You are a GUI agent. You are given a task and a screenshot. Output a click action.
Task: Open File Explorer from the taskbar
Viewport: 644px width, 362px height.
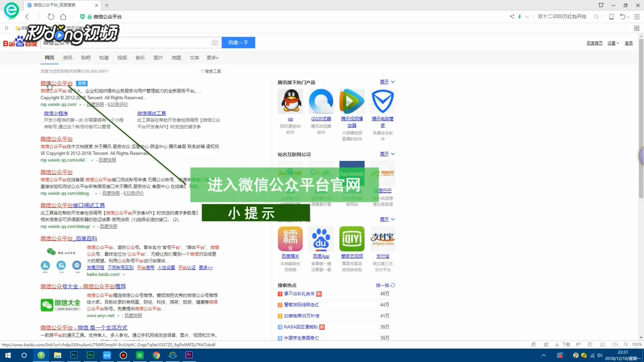click(x=57, y=355)
